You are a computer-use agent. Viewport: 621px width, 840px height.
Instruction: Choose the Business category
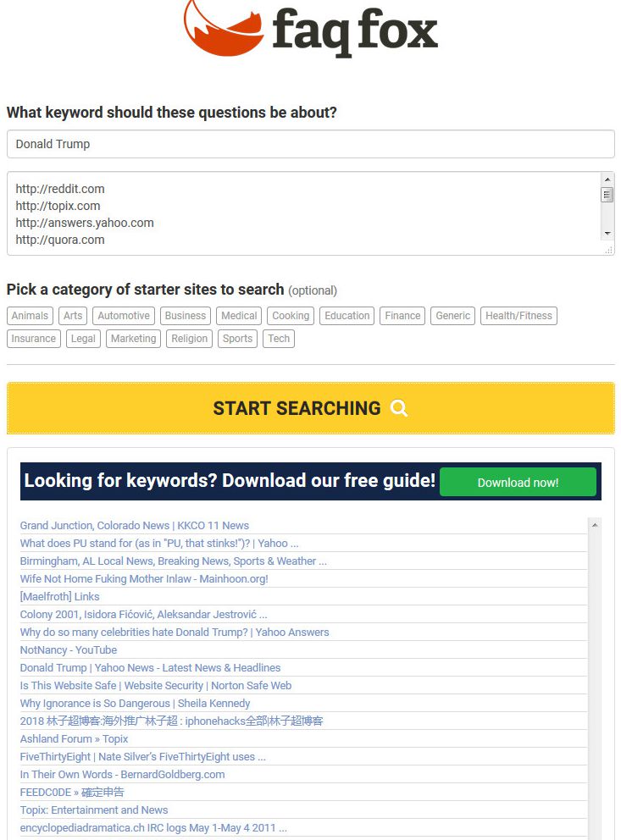pos(186,316)
